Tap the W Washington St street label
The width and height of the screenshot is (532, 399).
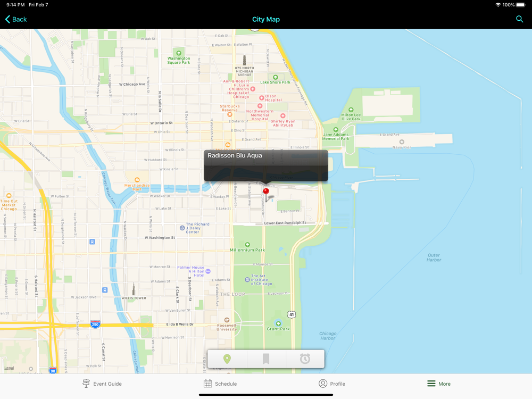[160, 237]
